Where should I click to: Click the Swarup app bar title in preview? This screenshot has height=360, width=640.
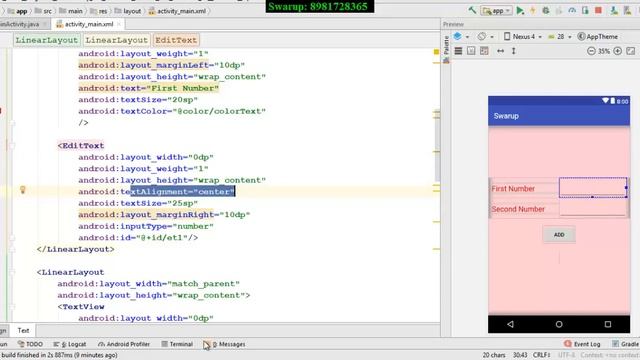click(506, 116)
